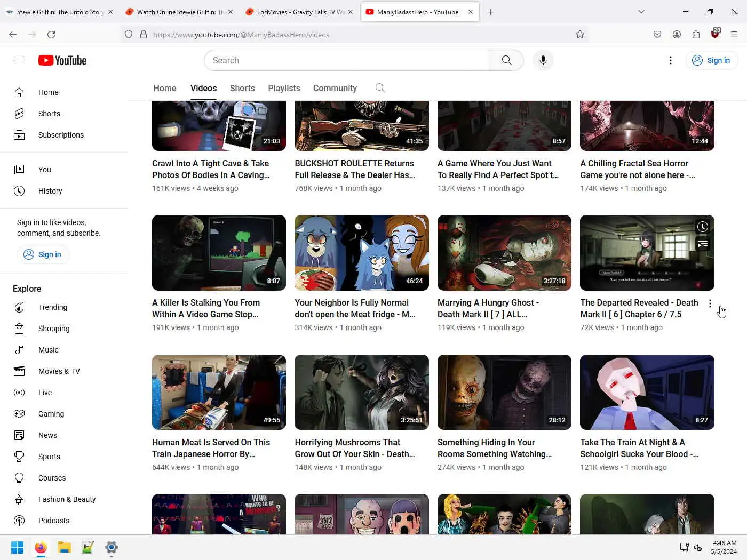Play A Killer Is Stalking You thumbnail
The width and height of the screenshot is (747, 560).
[x=219, y=253]
